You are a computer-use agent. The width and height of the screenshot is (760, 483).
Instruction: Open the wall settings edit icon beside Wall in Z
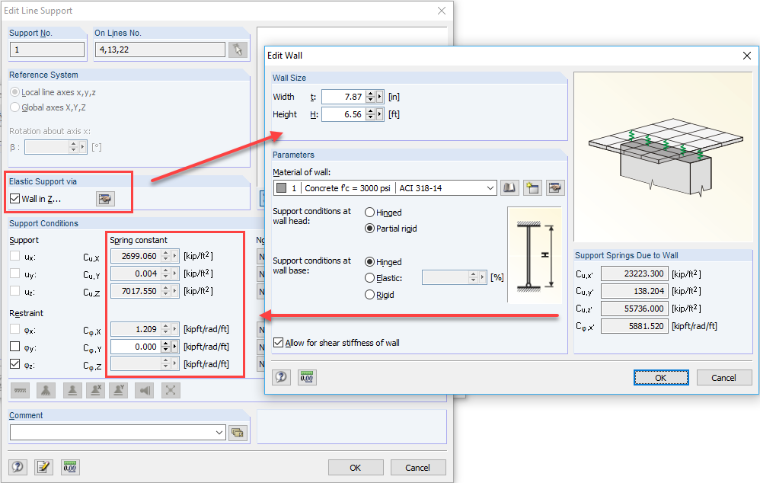click(x=105, y=199)
